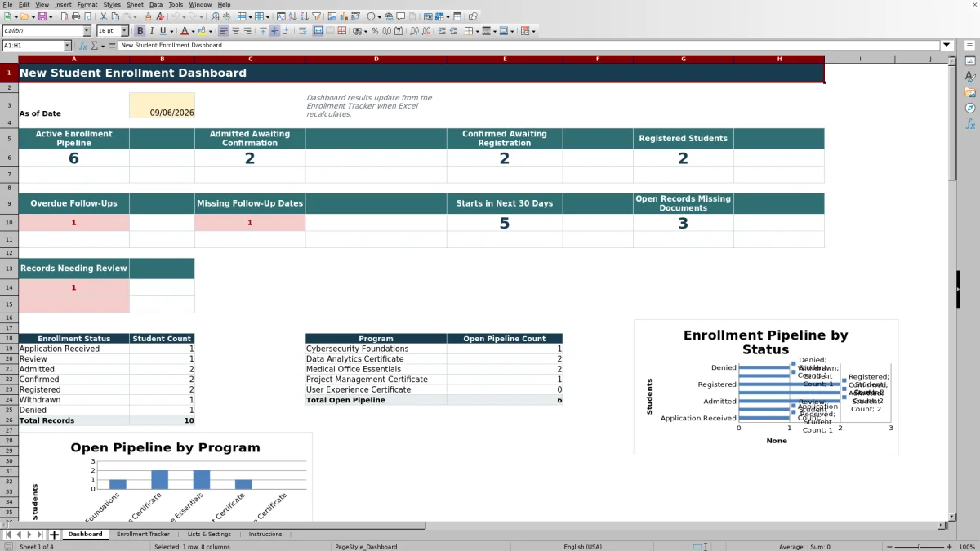Click the Increase Indent icon

point(442,31)
